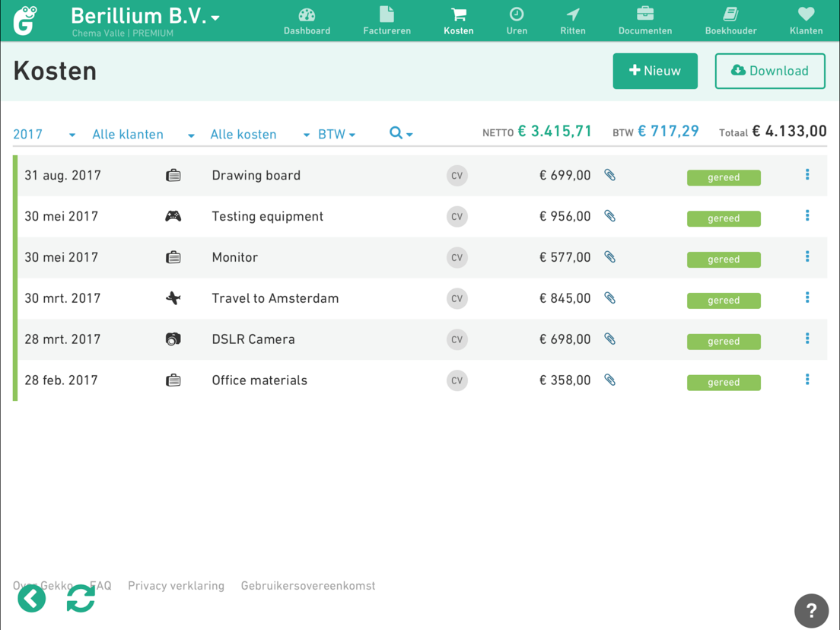Screen dimensions: 840x630
Task: Open three-dot menu for Travel to Amsterdam
Action: click(807, 297)
